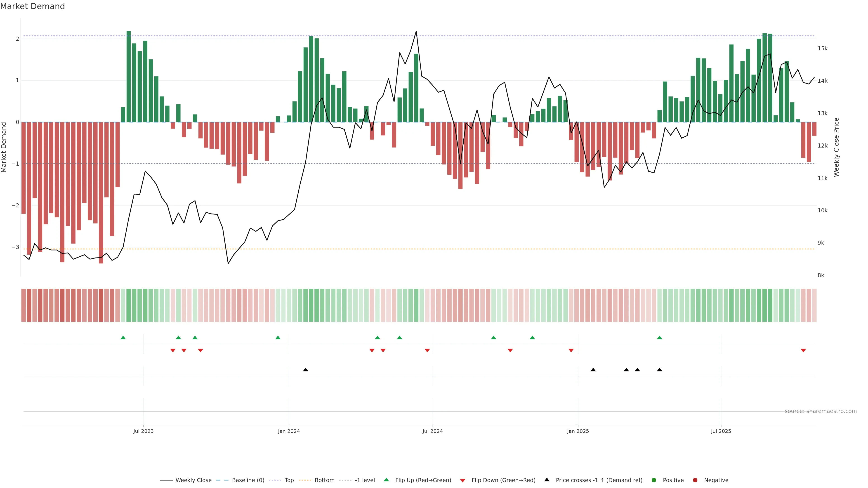
Task: Click the red Flip Down legend triangle icon
Action: click(463, 480)
